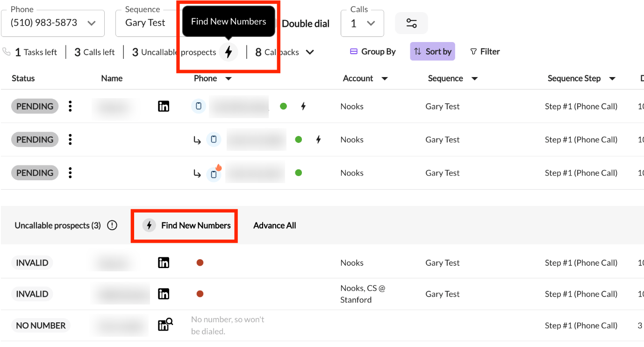This screenshot has height=347, width=644.
Task: Open three-dot menu of third PENDING row
Action: click(x=70, y=173)
